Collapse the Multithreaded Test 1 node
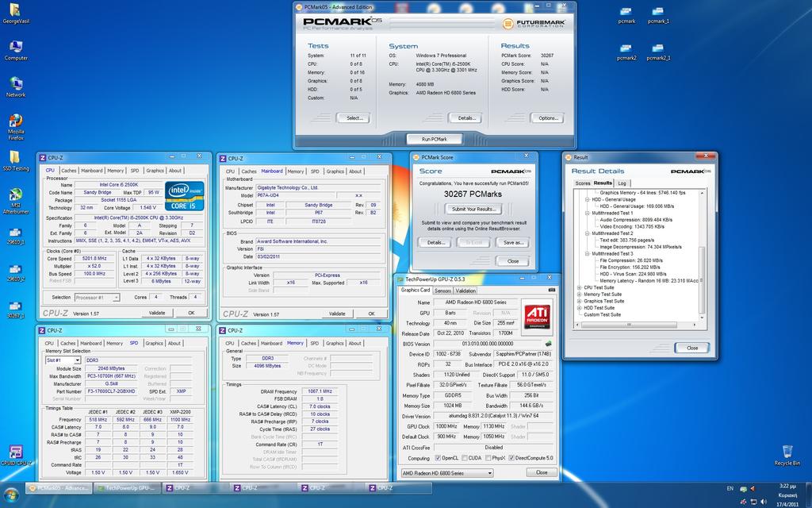The height and width of the screenshot is (508, 812). [588, 213]
